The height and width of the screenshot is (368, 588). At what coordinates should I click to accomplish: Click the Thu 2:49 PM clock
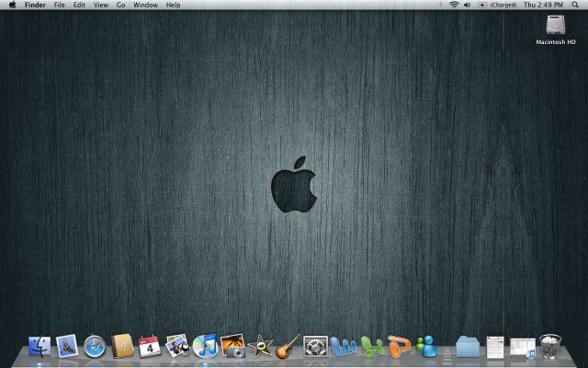[543, 5]
